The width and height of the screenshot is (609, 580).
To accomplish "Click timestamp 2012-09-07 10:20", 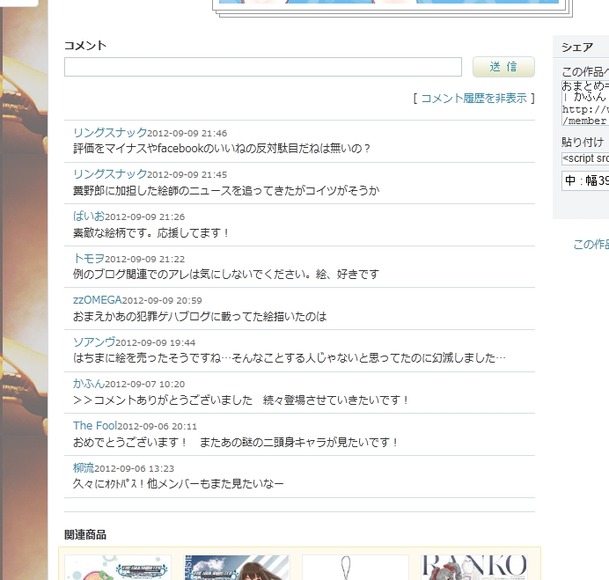I will (x=145, y=384).
